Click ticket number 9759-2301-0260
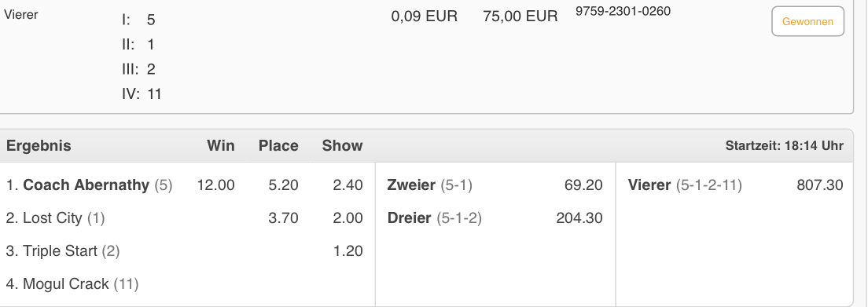This screenshot has width=868, height=307. click(x=623, y=11)
